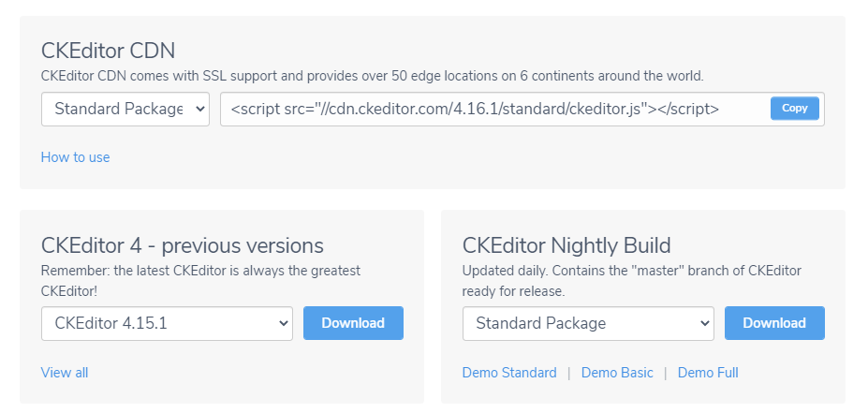Open the Demo Standard link
Image resolution: width=868 pixels, height=413 pixels.
pos(509,373)
